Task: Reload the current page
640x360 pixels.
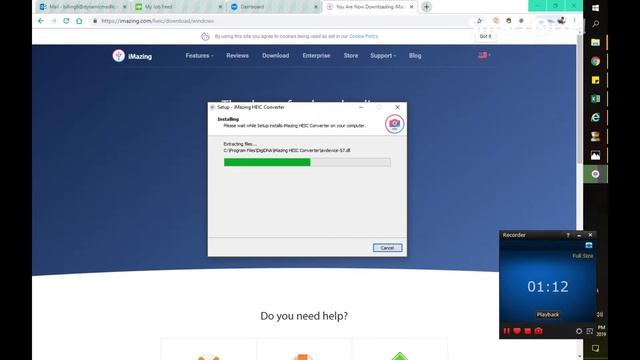Action: (66, 21)
